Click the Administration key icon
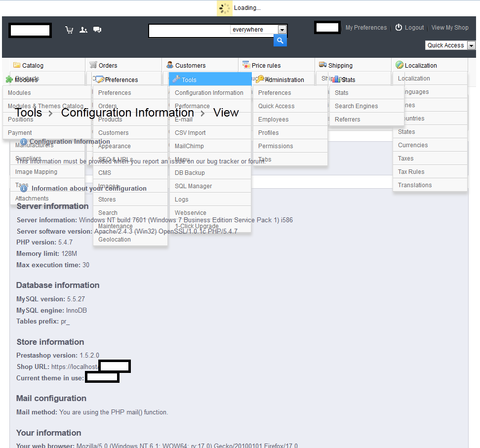The height and width of the screenshot is (448, 480). point(260,79)
